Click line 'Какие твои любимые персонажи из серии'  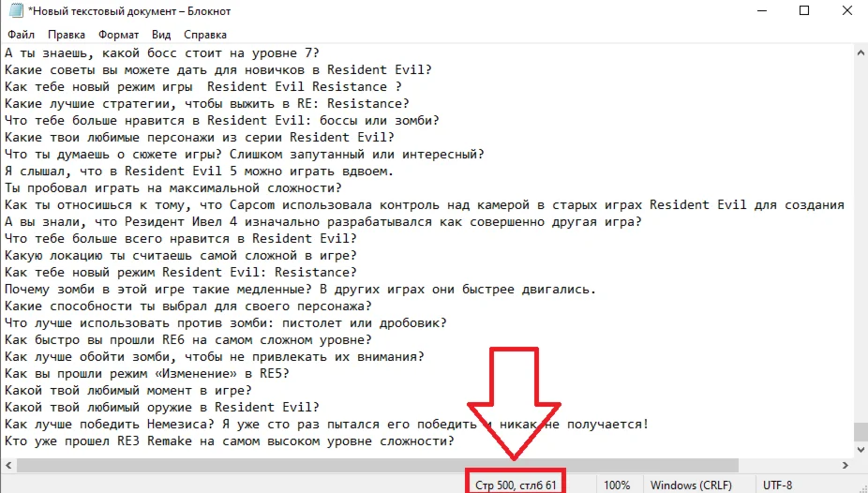click(200, 137)
